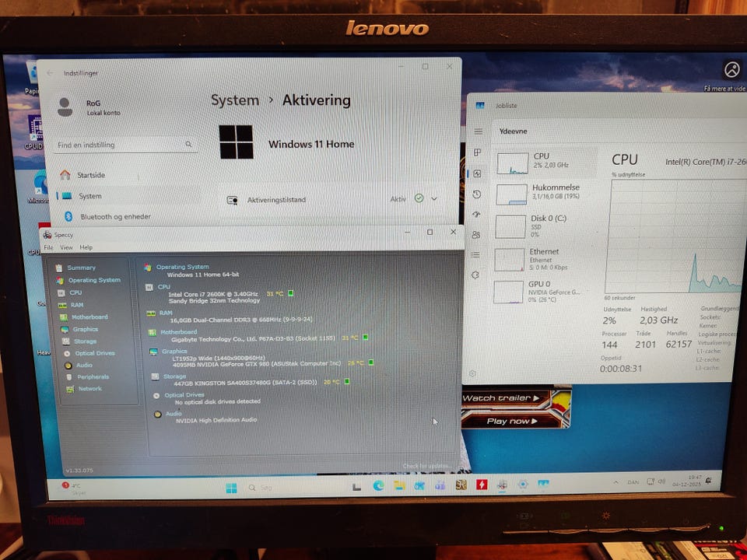Expand the Aktiveringstilstand chevron
This screenshot has width=747, height=560.
tap(434, 199)
